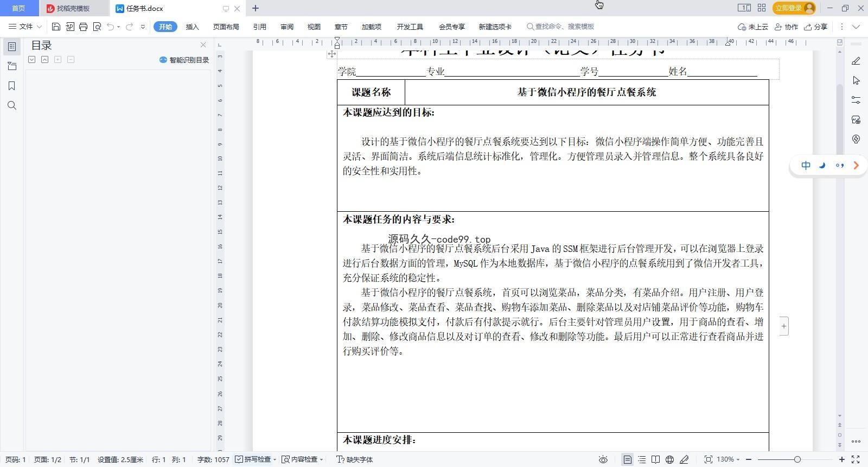
Task: Open the 审阅 tab
Action: coord(287,27)
